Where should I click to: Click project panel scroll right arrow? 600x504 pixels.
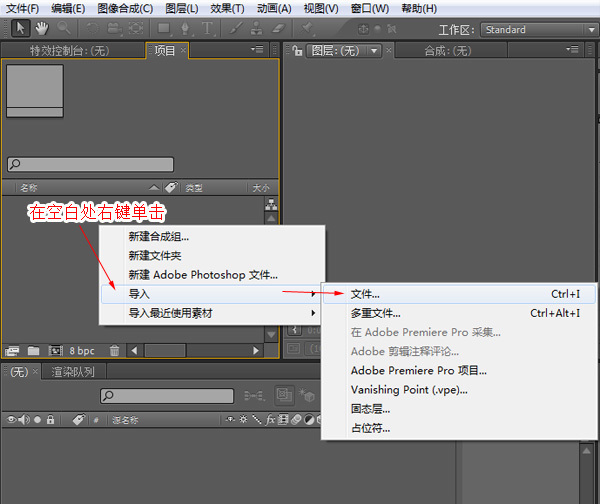[256, 351]
